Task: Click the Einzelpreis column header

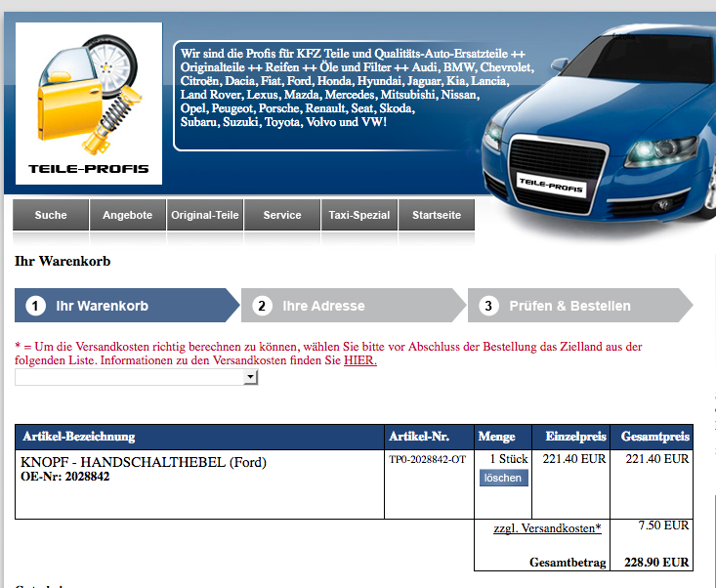Action: (575, 437)
